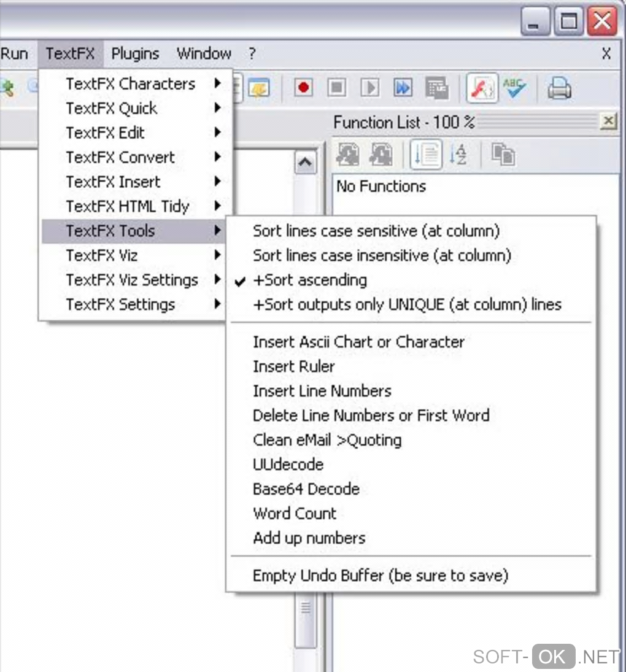Expand the TextFX Edit submenu
The image size is (626, 672).
tap(133, 133)
